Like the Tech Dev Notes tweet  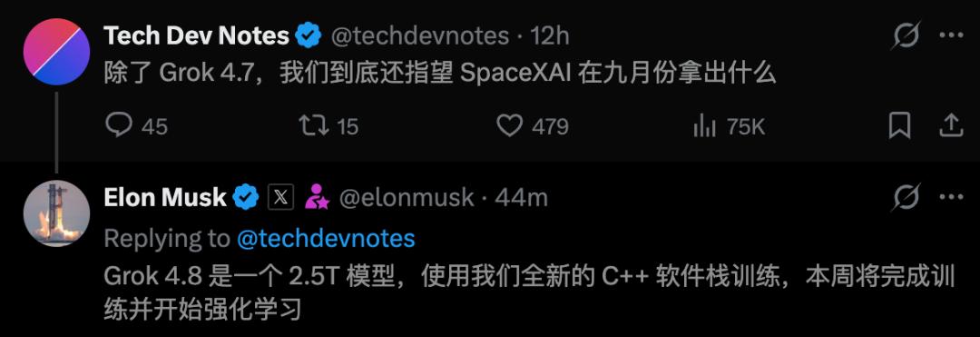click(x=533, y=126)
